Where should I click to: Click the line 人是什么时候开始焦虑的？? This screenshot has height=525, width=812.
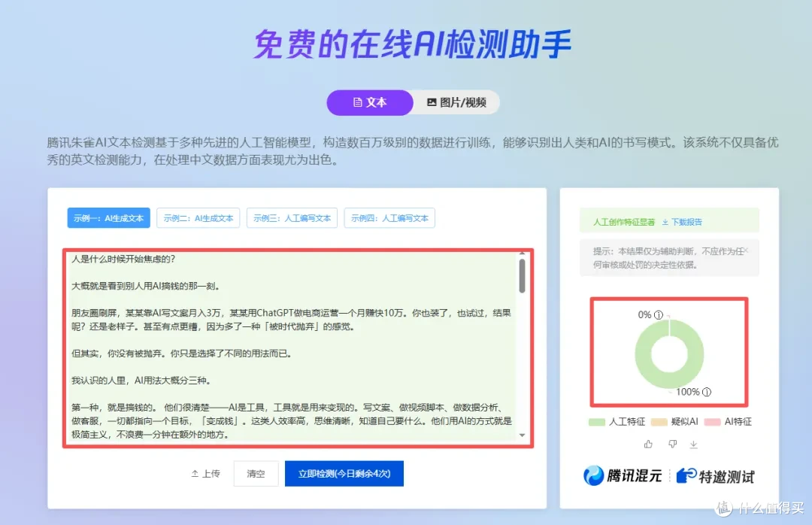123,259
